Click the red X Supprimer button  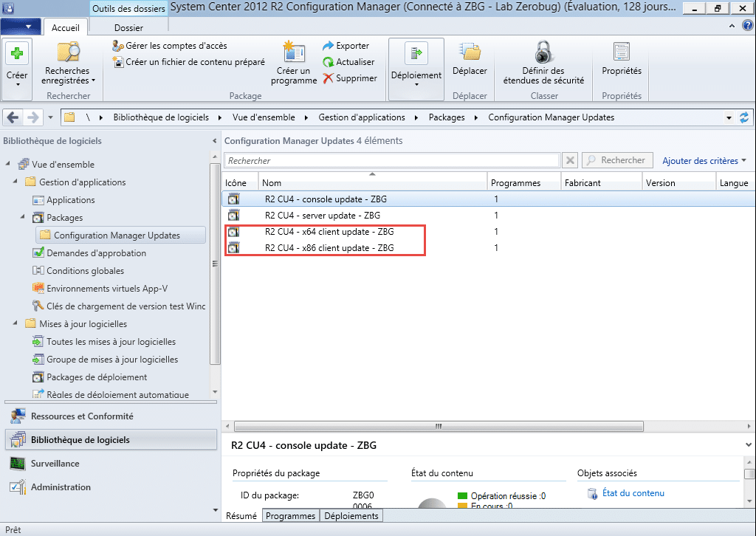click(349, 78)
